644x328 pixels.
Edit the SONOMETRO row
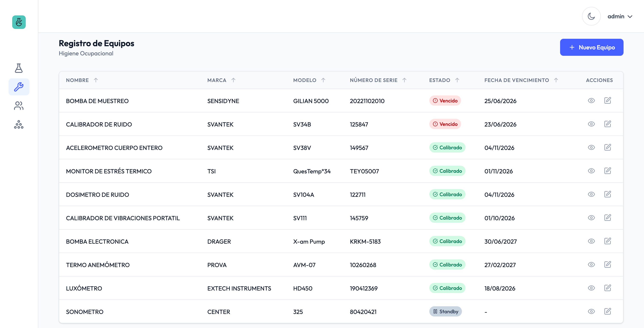(608, 312)
